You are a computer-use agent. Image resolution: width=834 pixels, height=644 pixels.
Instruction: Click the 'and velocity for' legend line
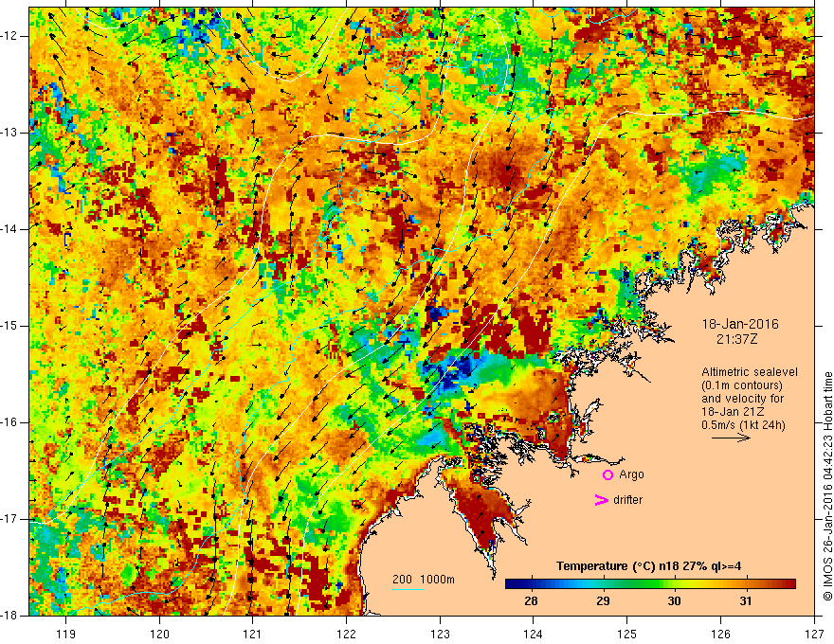[742, 399]
